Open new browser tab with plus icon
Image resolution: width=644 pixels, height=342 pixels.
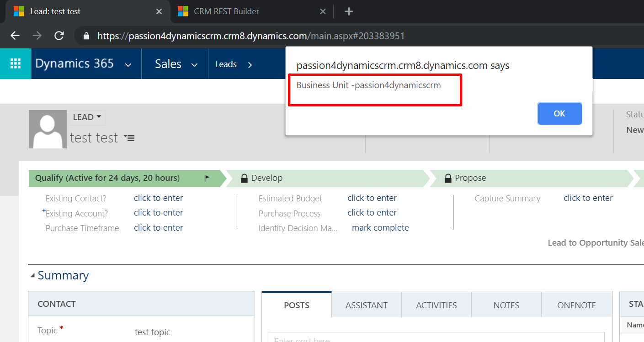pos(349,11)
